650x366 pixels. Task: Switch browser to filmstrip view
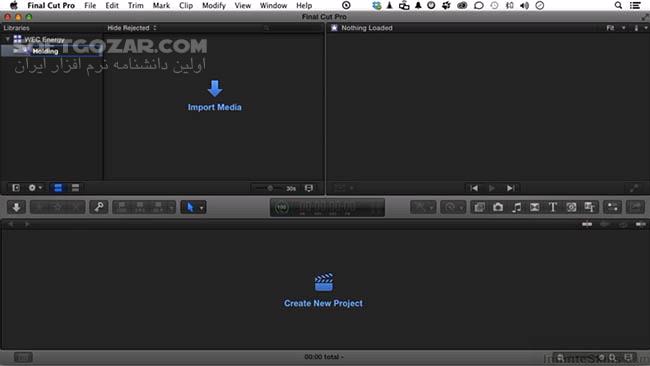[58, 188]
